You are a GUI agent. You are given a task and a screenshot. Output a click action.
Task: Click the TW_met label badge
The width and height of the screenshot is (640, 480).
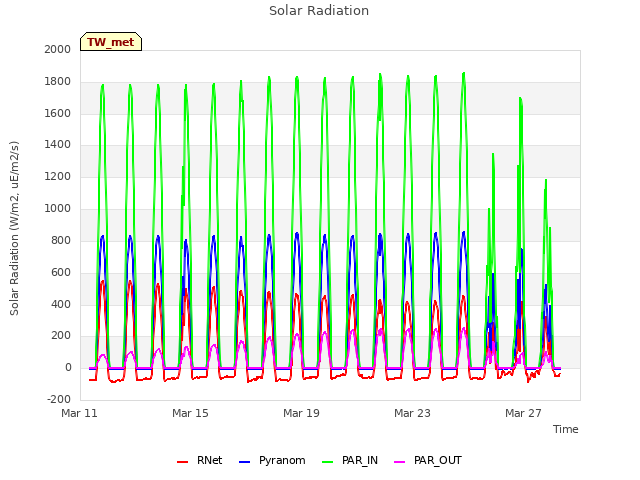111,42
